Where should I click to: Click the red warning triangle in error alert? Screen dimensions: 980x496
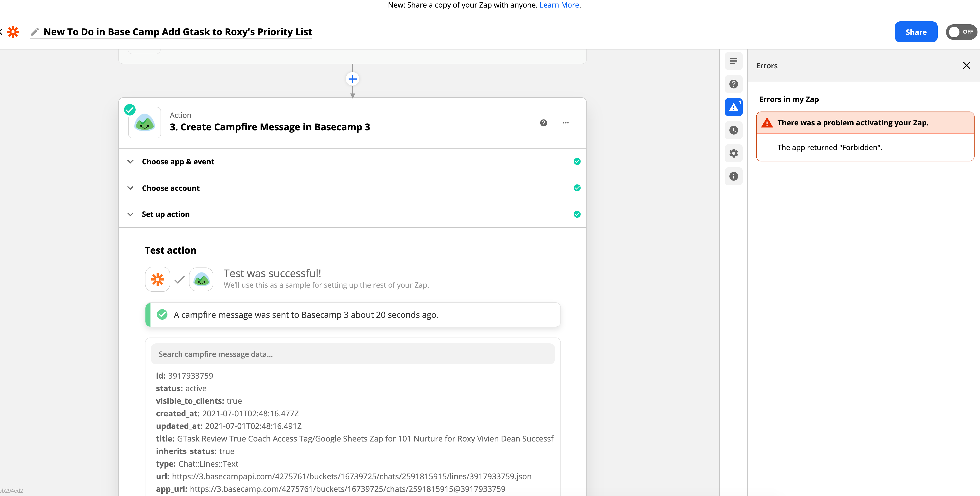767,123
